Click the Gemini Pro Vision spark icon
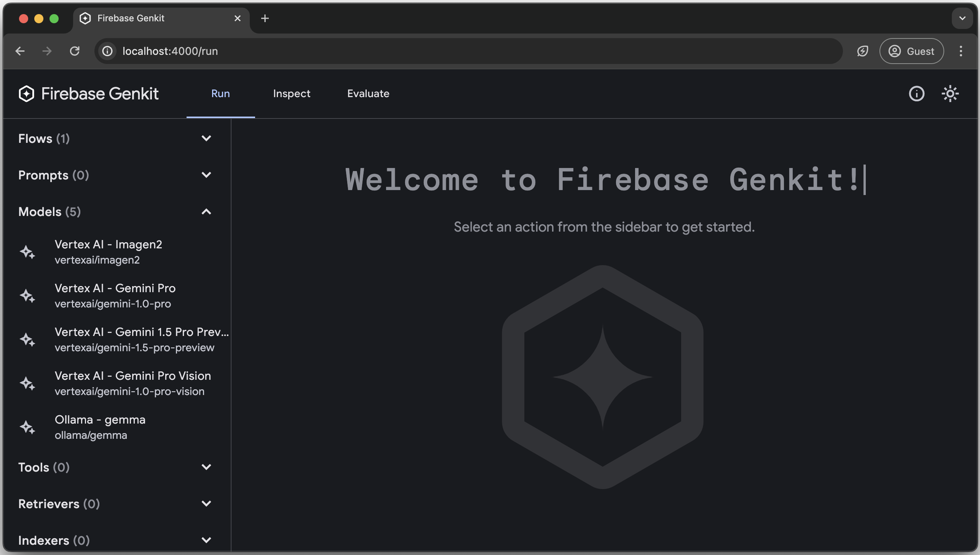The width and height of the screenshot is (980, 555). (27, 383)
